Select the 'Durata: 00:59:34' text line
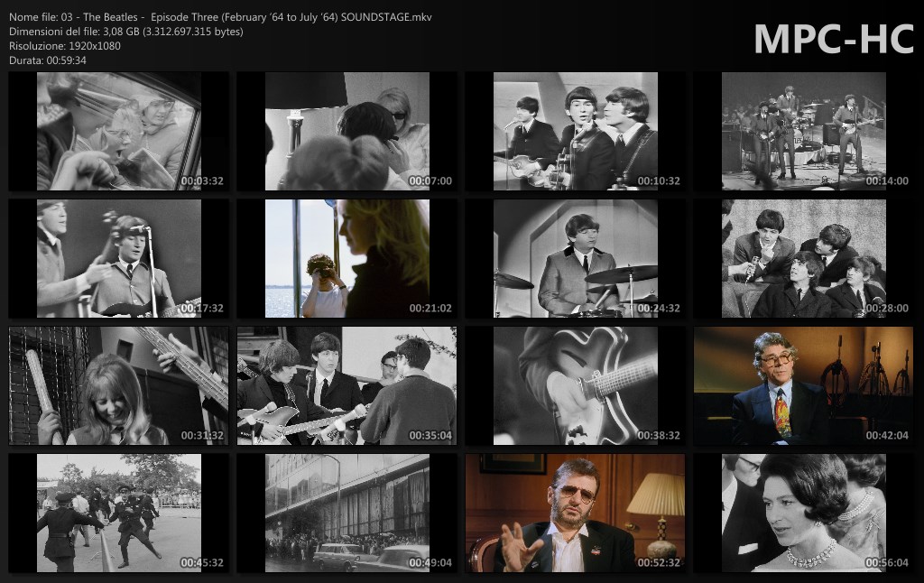 coord(48,60)
